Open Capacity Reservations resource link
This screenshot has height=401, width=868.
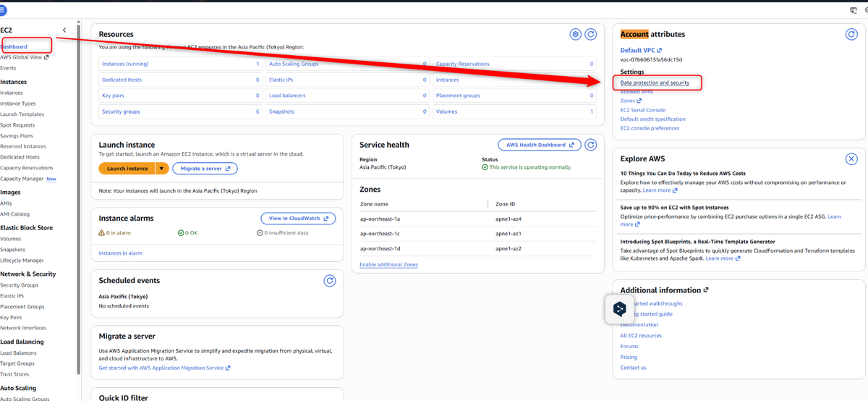click(463, 64)
